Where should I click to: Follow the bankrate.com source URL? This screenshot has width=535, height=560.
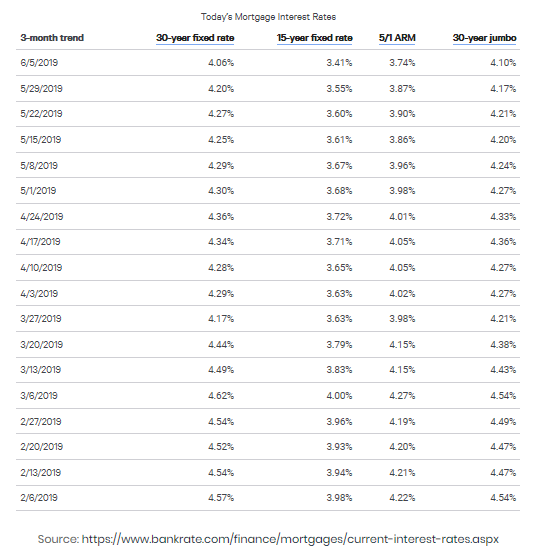(x=290, y=539)
